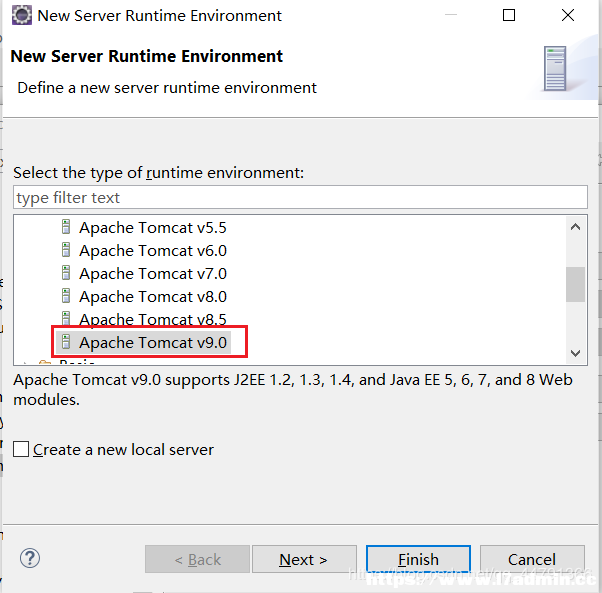This screenshot has width=602, height=593.
Task: Click the Tomcat v5.5 server icon
Action: pos(66,227)
